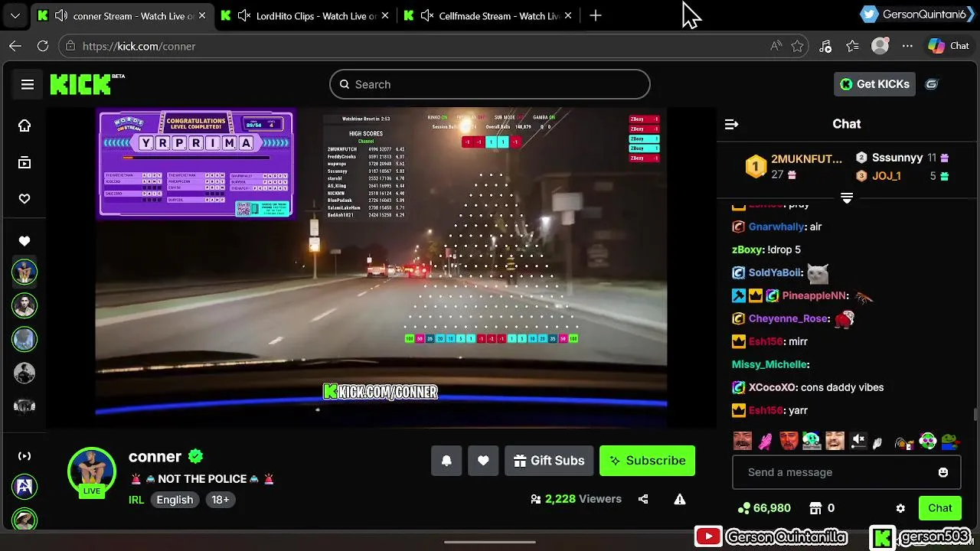Click username SoldYaBoii in chat
This screenshot has width=980, height=551.
click(775, 272)
